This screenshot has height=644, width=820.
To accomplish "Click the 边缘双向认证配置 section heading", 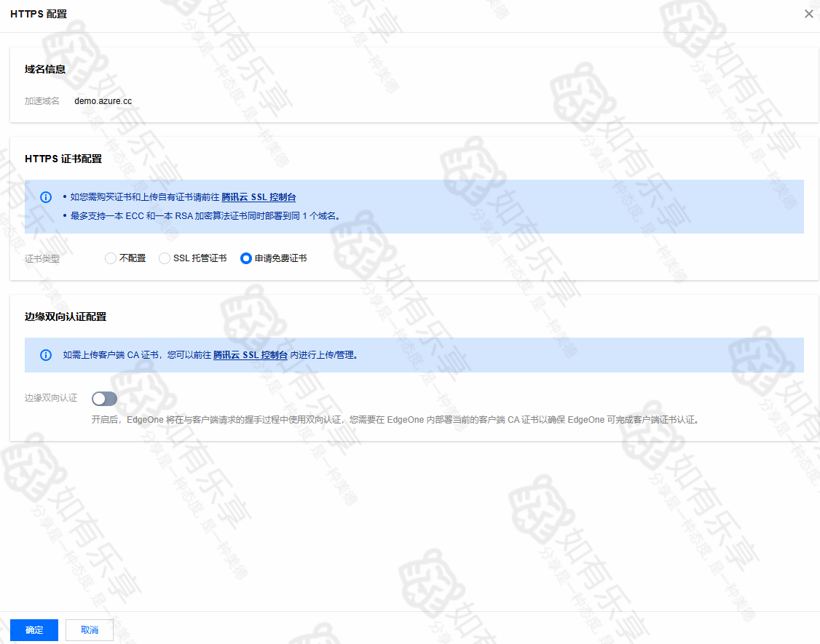I will tap(66, 317).
